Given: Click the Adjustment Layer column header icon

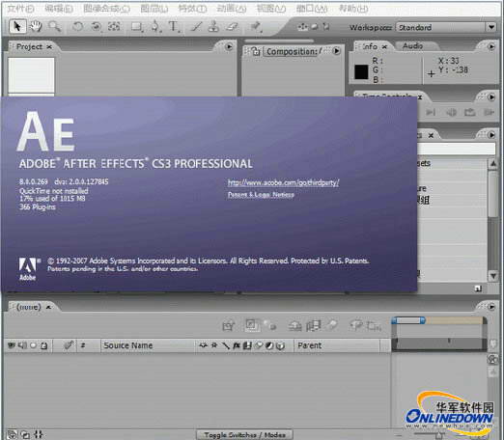Looking at the screenshot, I should [269, 345].
